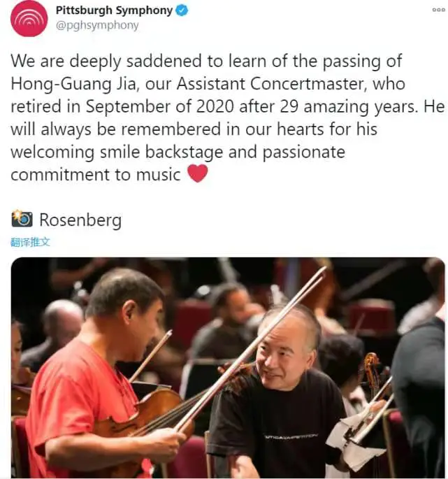Screen dimensions: 448x479
Task: Click the 翻译推文 translate tweet link
Action: click(30, 242)
